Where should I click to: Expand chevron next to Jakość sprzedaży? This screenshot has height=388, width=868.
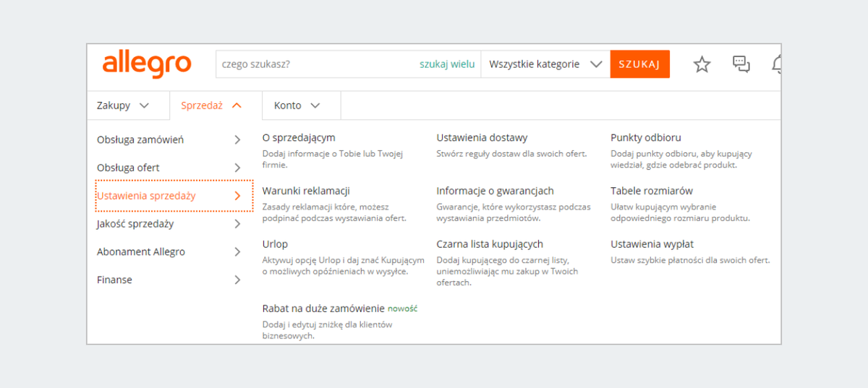(x=237, y=224)
